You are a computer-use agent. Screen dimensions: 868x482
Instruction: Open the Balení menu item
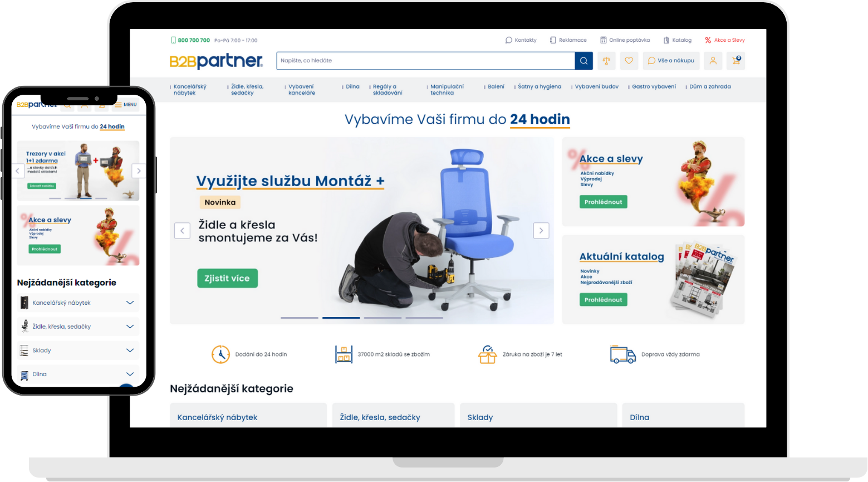point(496,87)
